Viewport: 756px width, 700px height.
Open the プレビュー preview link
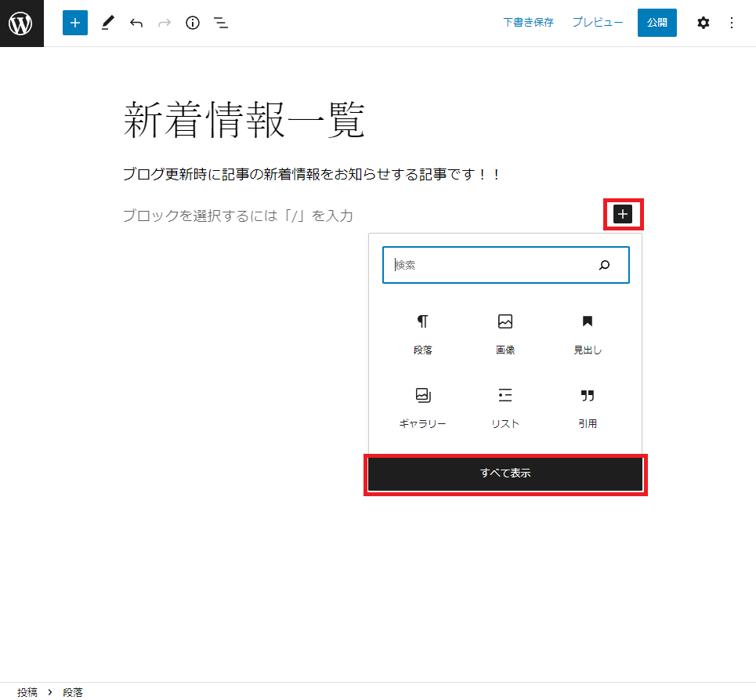point(598,22)
